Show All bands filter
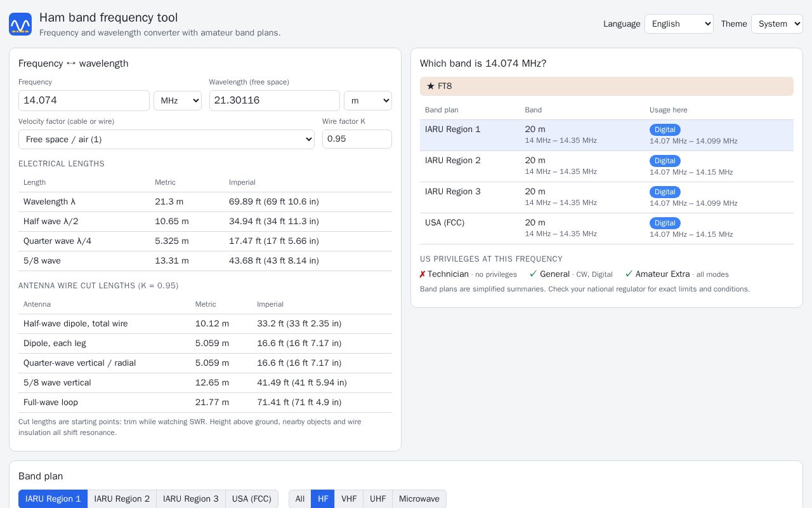The image size is (812, 508). [300, 498]
